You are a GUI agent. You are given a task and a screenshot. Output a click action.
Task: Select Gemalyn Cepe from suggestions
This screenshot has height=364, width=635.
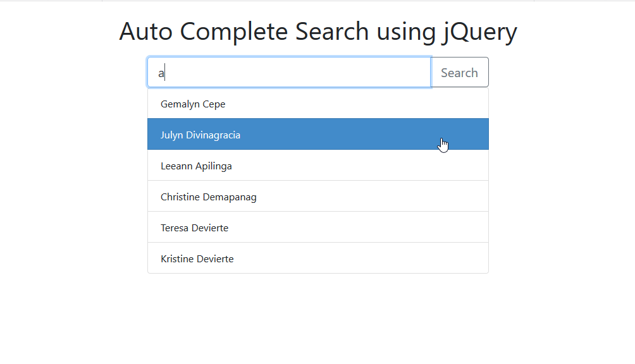[318, 104]
